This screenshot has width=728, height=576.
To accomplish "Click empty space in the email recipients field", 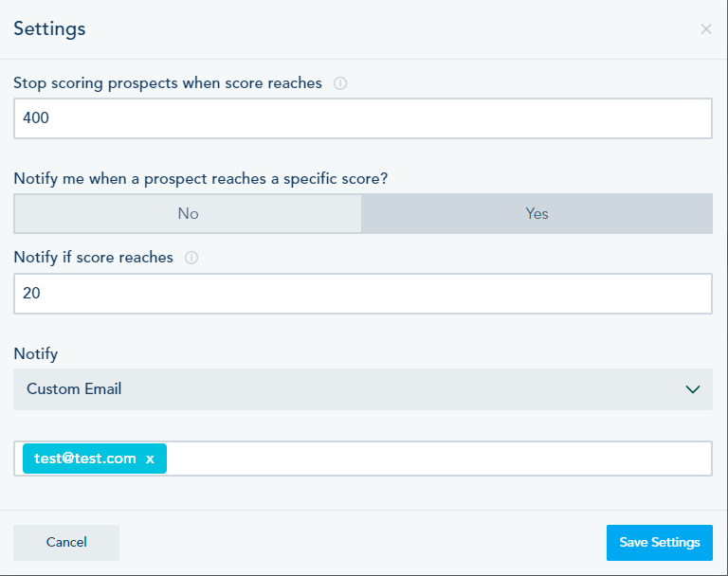I will point(436,459).
